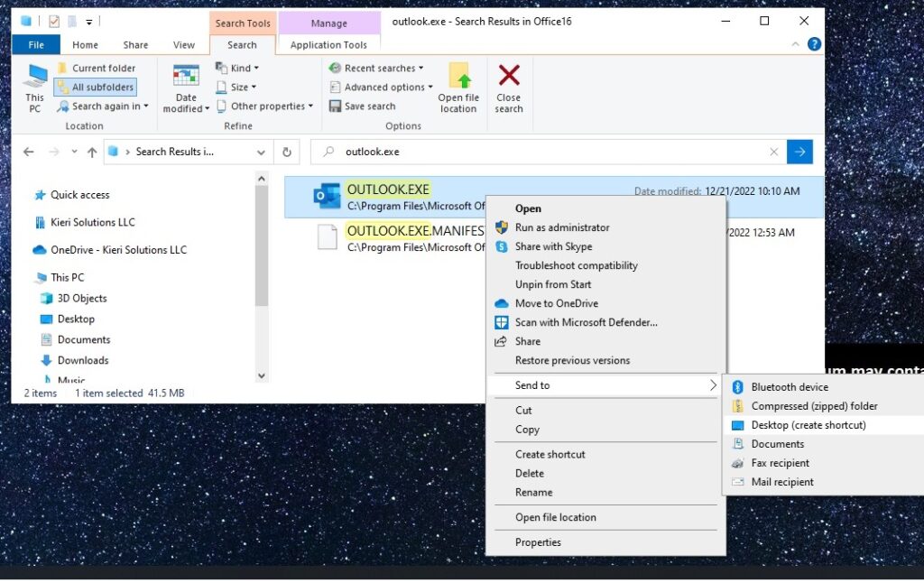Image resolution: width=924 pixels, height=583 pixels.
Task: Open Search again in dropdown
Action: [103, 106]
